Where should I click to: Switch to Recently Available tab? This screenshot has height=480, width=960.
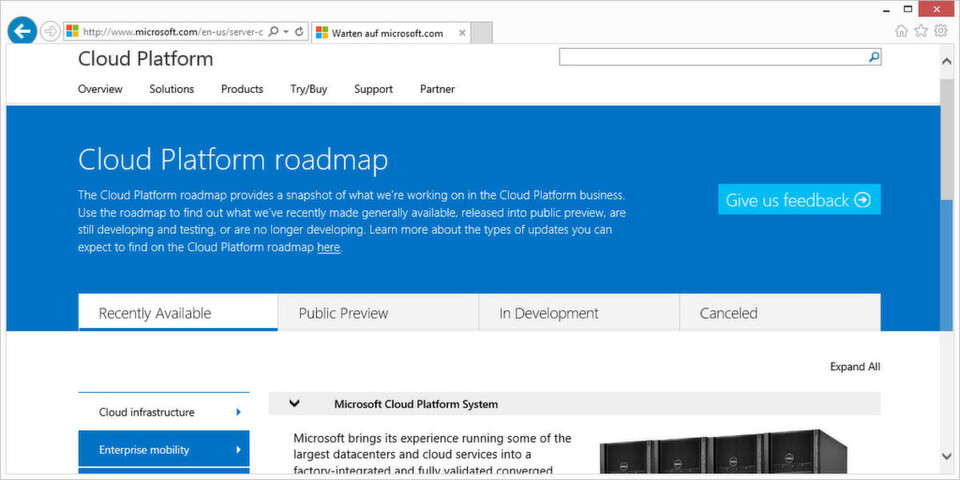click(x=178, y=313)
